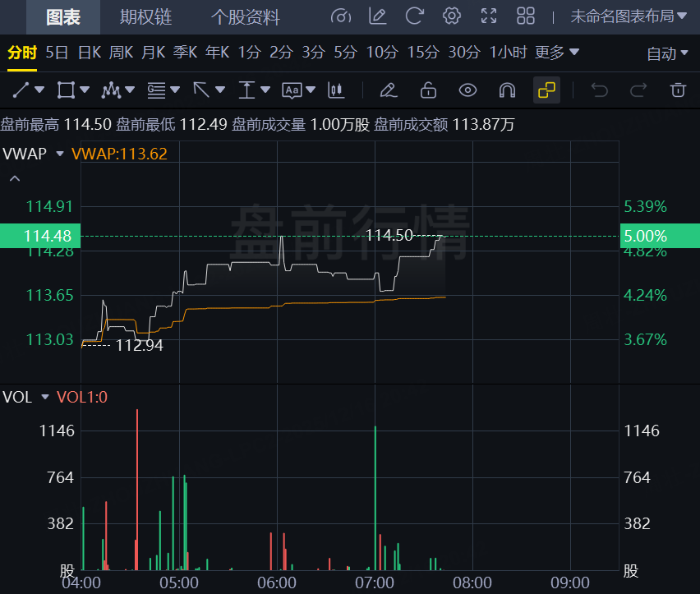700x594 pixels.
Task: Click the edit note pencil icon at top
Action: click(x=378, y=16)
